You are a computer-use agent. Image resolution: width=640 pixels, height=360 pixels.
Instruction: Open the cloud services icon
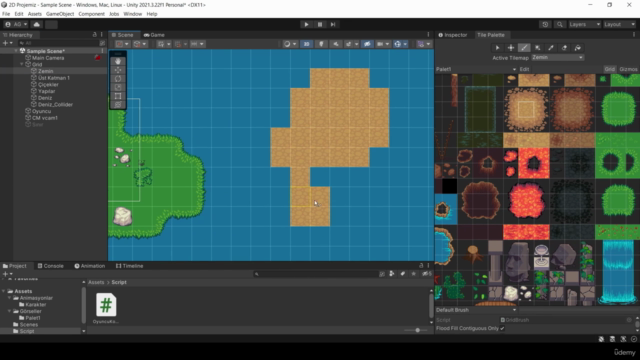(36, 24)
